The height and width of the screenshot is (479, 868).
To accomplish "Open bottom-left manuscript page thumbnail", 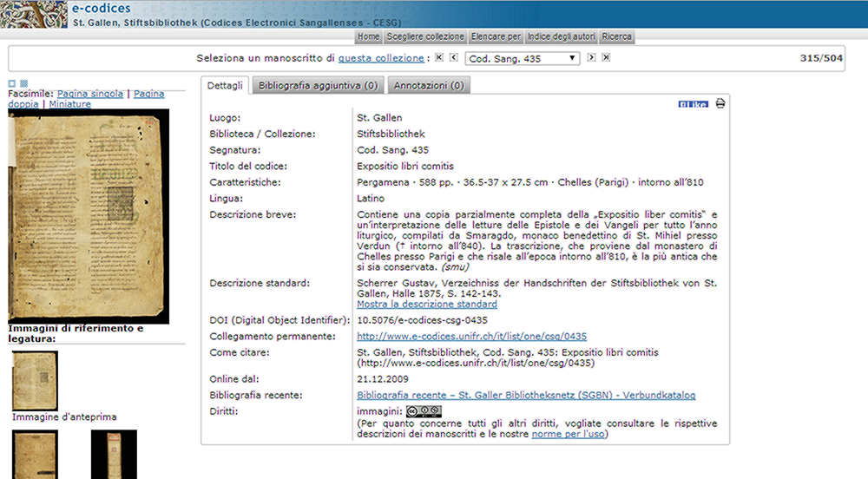I will 35,454.
